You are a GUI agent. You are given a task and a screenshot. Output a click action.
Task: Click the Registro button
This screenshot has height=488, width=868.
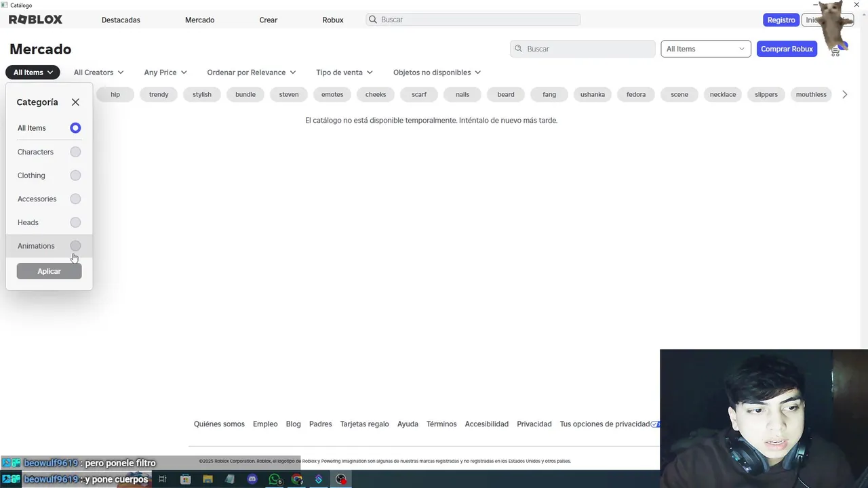point(781,20)
